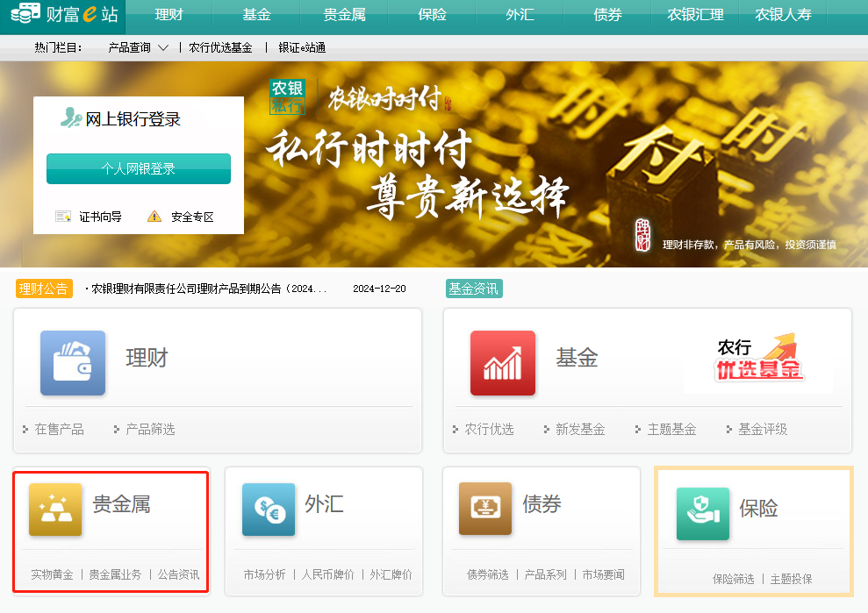Image resolution: width=868 pixels, height=613 pixels.
Task: Open 实物黄金 link
Action: click(x=52, y=574)
